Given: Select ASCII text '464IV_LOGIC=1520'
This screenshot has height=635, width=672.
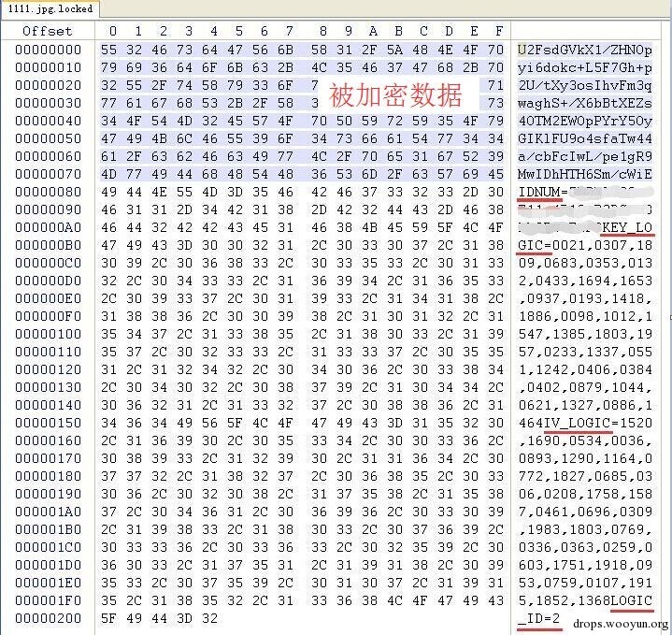Looking at the screenshot, I should click(585, 424).
